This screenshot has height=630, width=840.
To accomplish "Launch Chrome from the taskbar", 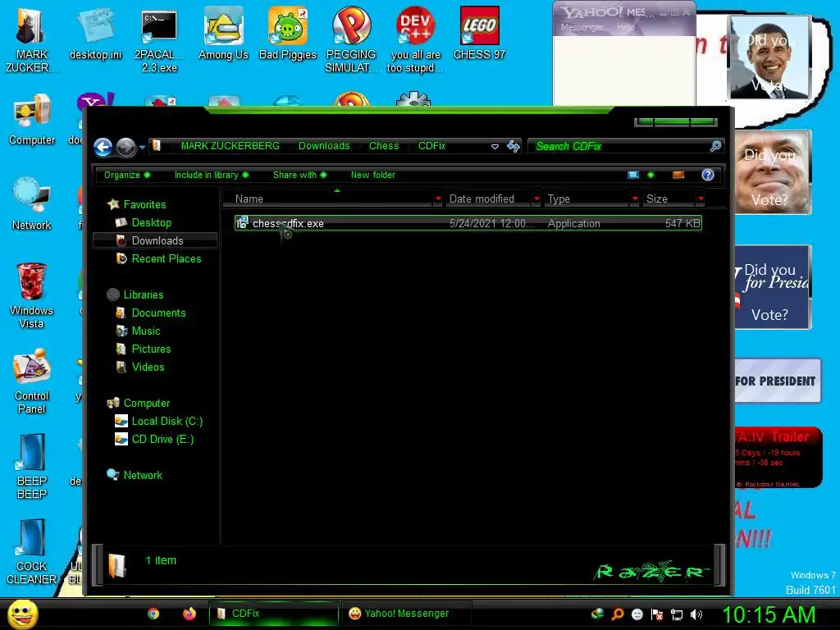I will [153, 614].
